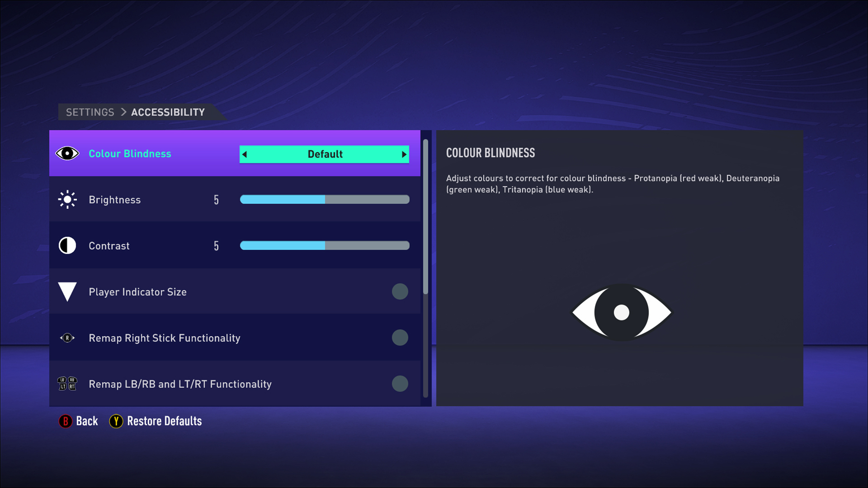The image size is (868, 488).
Task: Expand the Colour Blindness left arrow
Action: pos(245,154)
